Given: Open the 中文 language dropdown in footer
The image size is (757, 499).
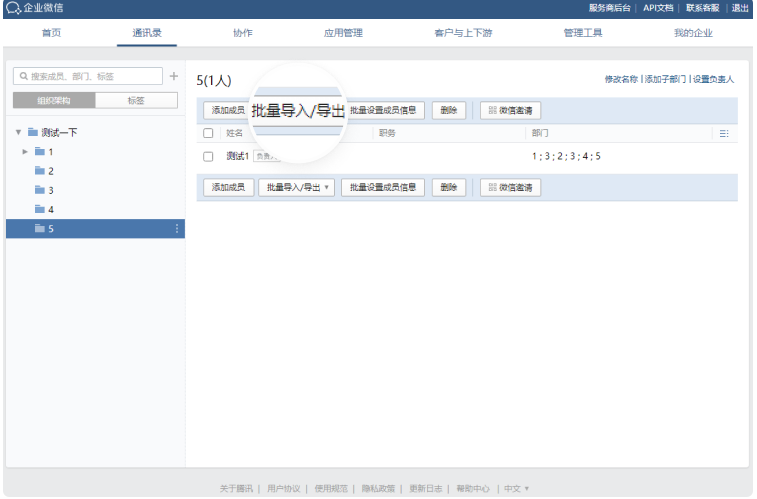Looking at the screenshot, I should 516,488.
